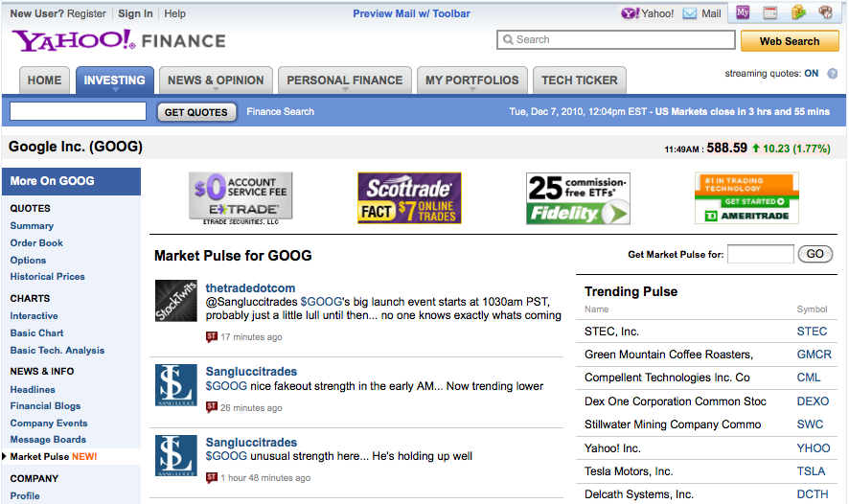Click the Sign In link
This screenshot has height=504, width=849.
[135, 13]
